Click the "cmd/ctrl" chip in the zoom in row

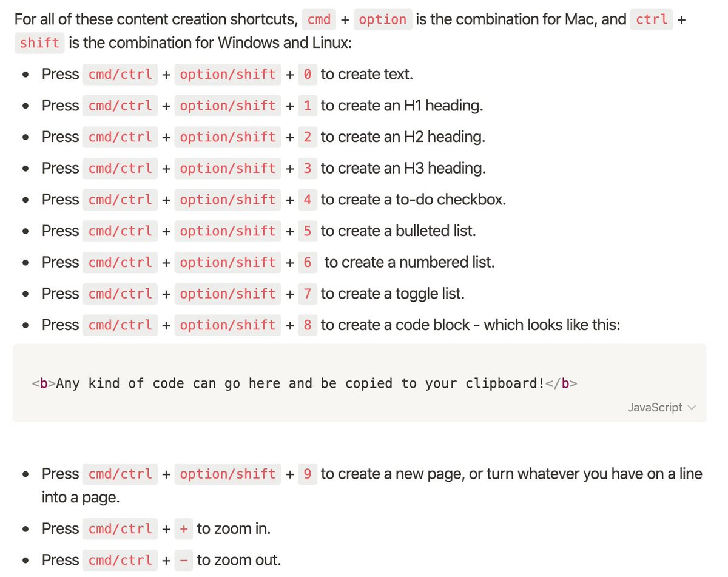tap(120, 529)
